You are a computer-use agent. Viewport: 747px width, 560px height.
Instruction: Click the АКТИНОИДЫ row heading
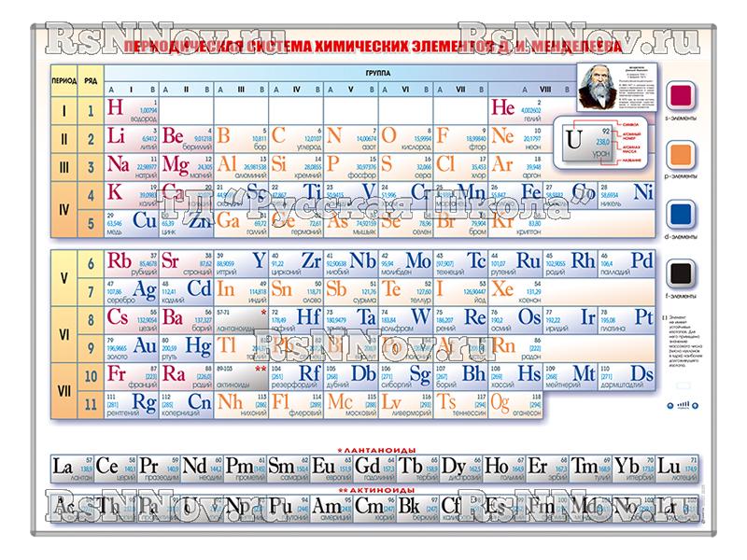[376, 490]
